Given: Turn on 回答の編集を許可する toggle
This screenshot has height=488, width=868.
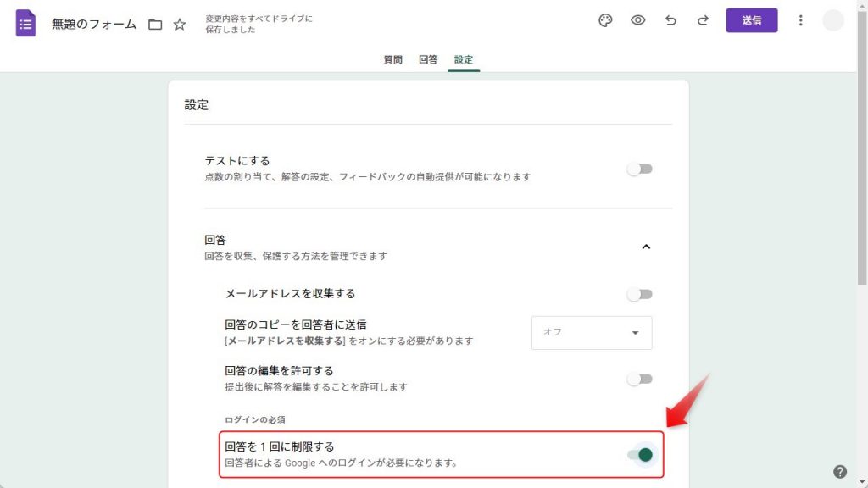Looking at the screenshot, I should pyautogui.click(x=640, y=379).
